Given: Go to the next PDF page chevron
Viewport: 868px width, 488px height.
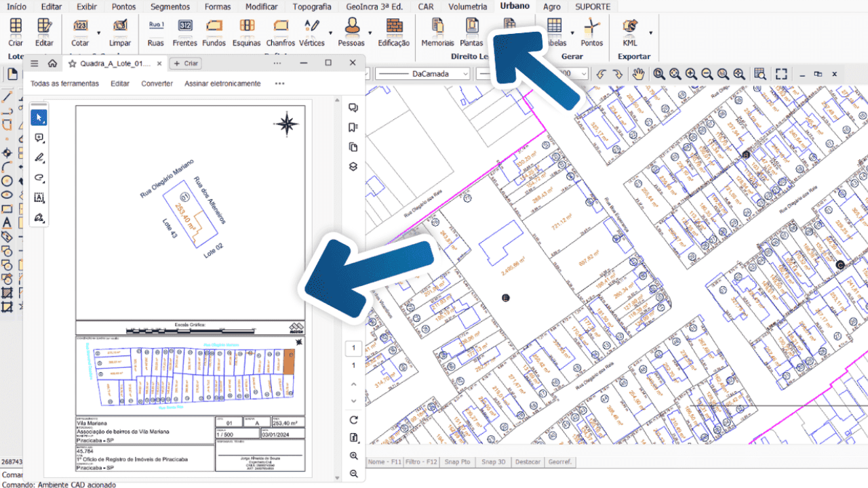Looking at the screenshot, I should (353, 401).
